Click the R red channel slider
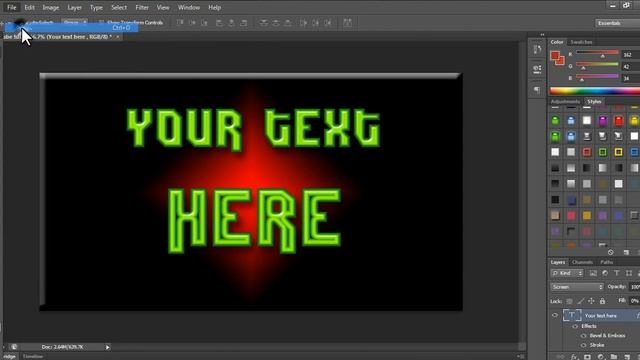The image size is (640, 360). point(597,53)
